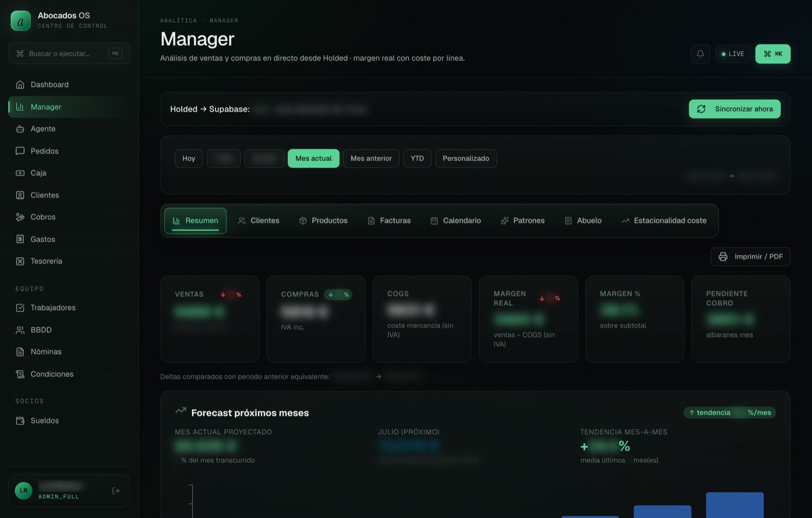Switch to the Clientes tab
Image resolution: width=812 pixels, height=518 pixels.
tap(259, 221)
